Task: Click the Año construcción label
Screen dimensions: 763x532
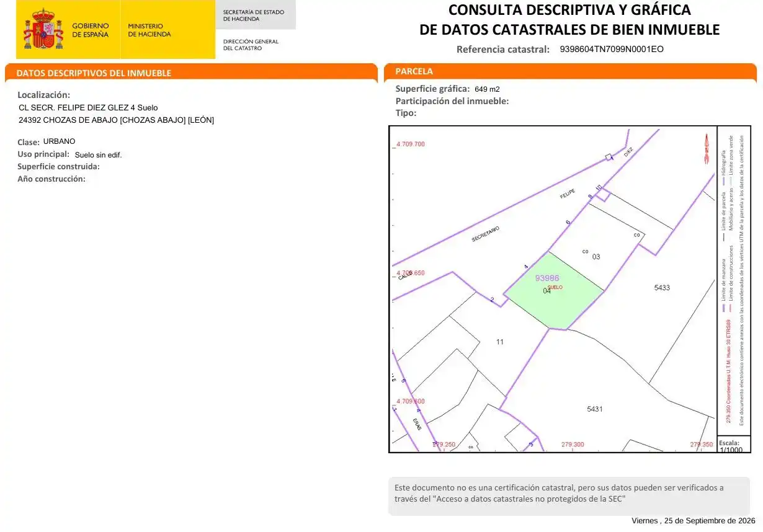Action: (51, 179)
